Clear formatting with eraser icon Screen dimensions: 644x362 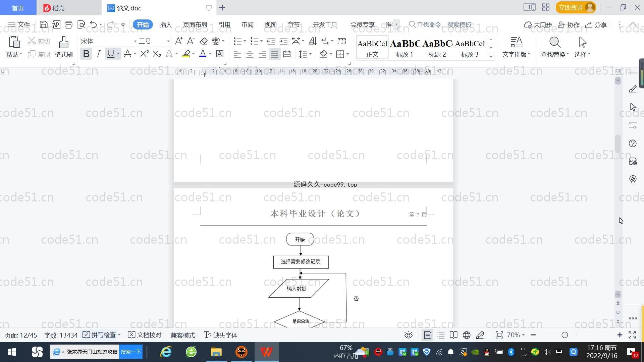pos(204,41)
